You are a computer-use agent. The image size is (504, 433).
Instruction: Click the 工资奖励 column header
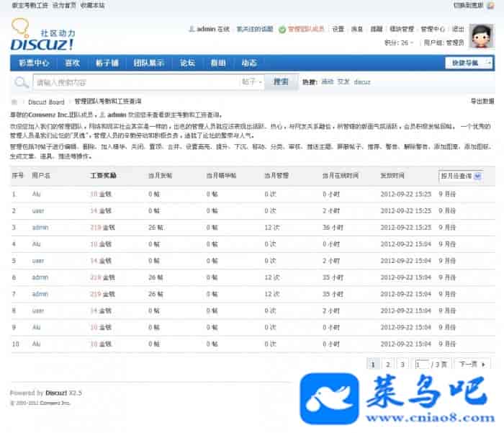pyautogui.click(x=103, y=176)
